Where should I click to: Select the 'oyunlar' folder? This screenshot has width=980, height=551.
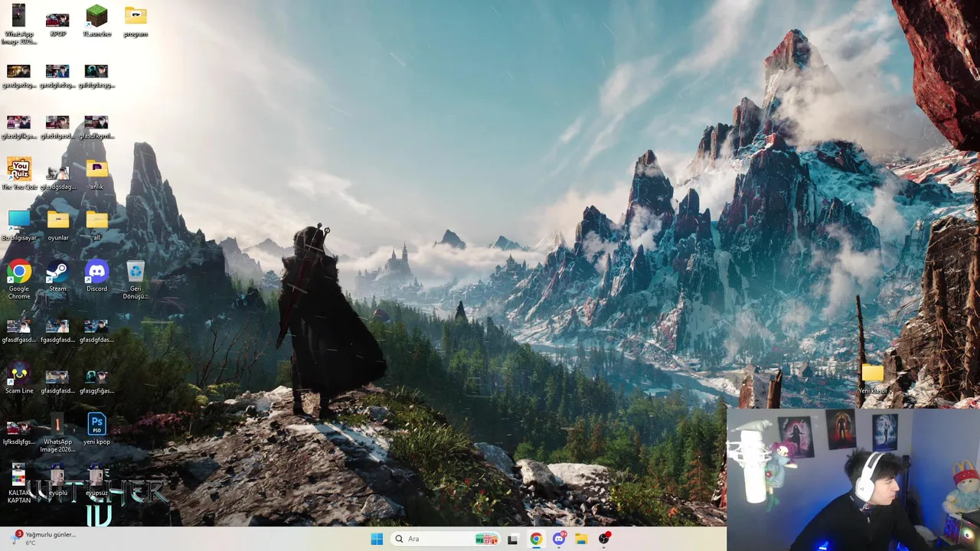(x=57, y=226)
